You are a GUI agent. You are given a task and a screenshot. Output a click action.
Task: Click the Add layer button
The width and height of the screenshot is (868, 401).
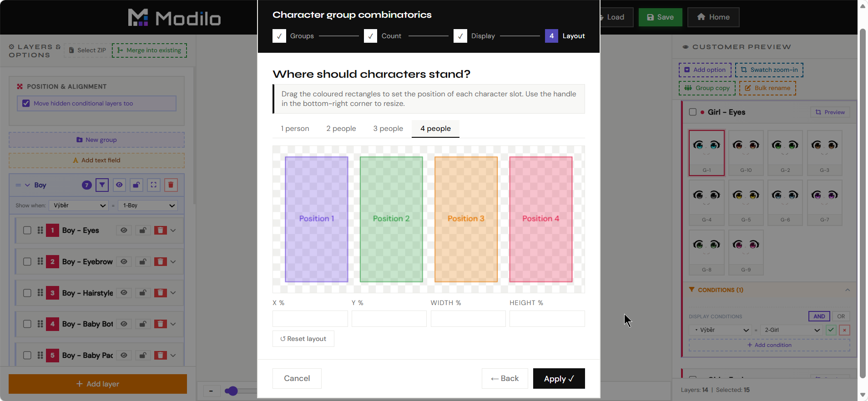click(98, 384)
